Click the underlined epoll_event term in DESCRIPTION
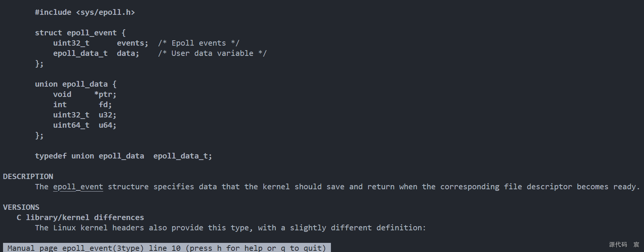Image resolution: width=644 pixels, height=252 pixels. (x=78, y=187)
